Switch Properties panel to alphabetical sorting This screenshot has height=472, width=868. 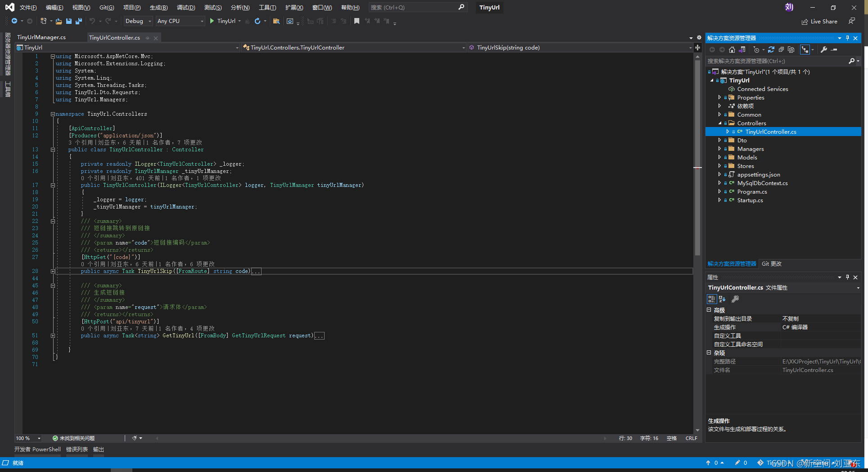(722, 299)
